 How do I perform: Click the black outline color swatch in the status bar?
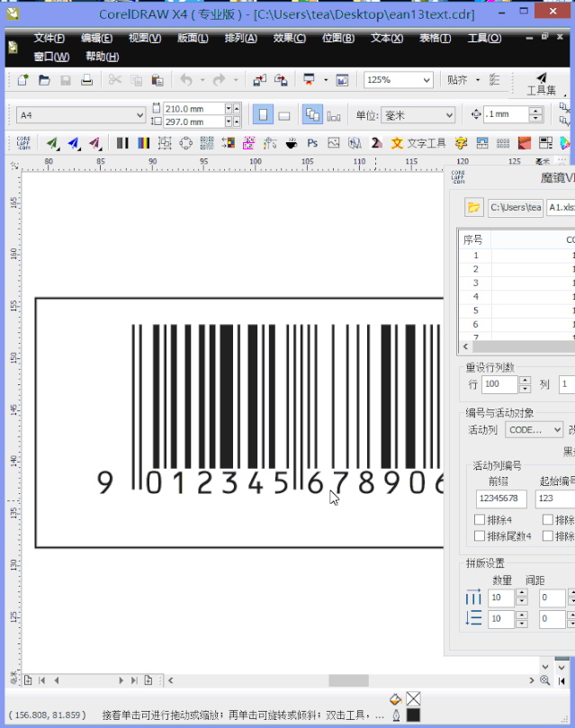pyautogui.click(x=413, y=715)
